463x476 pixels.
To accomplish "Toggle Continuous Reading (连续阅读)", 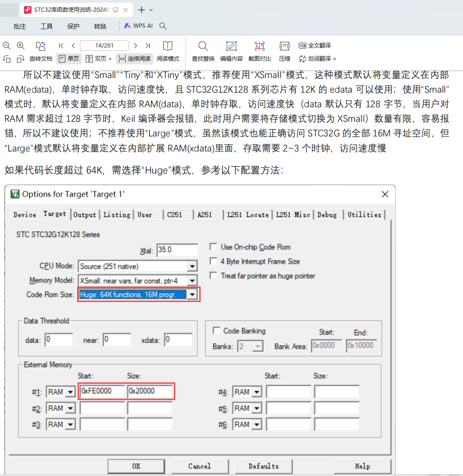I will pyautogui.click(x=135, y=59).
